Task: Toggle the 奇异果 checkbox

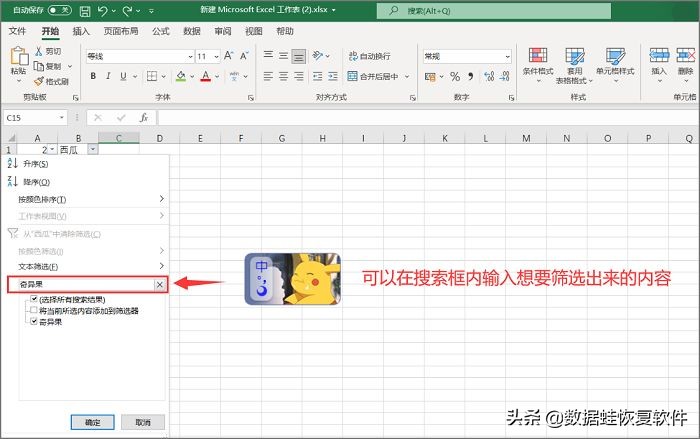Action: click(x=34, y=321)
